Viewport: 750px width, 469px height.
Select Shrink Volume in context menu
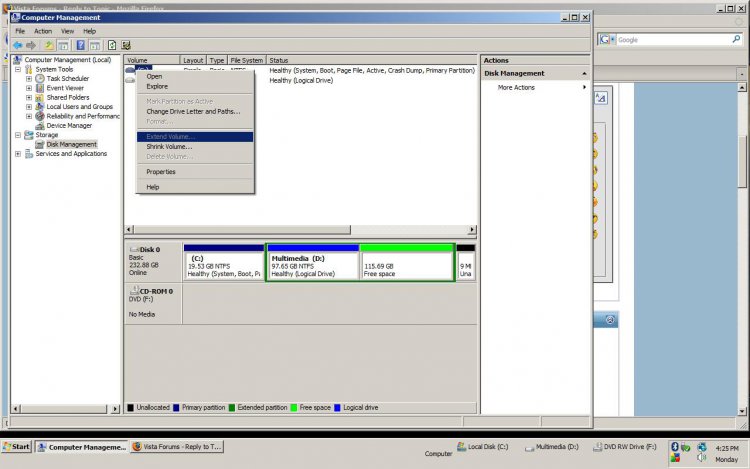tap(195, 147)
